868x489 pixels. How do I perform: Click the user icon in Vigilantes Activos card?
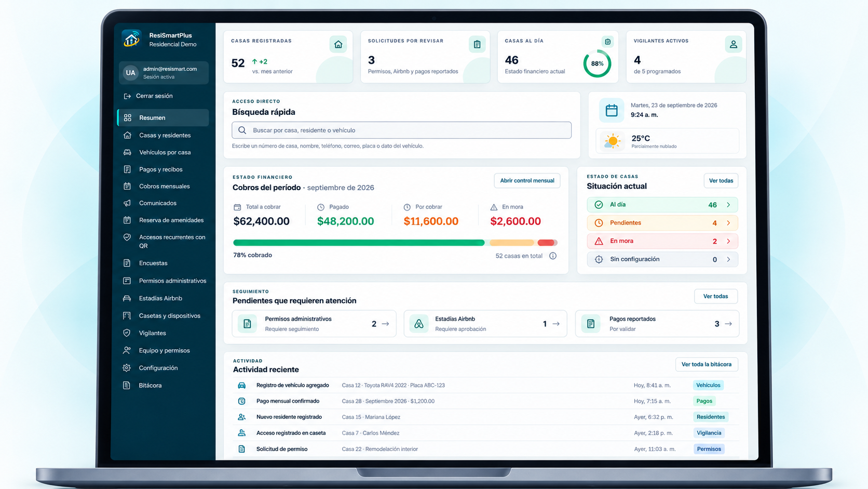(x=734, y=45)
